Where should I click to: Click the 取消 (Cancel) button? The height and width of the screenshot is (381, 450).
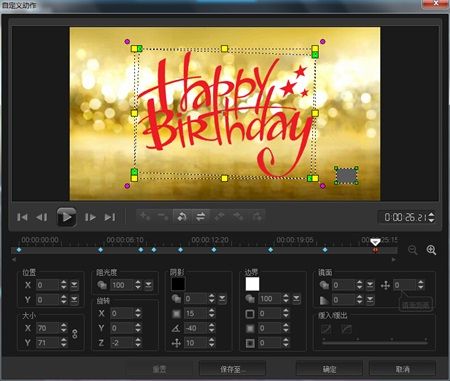402,369
